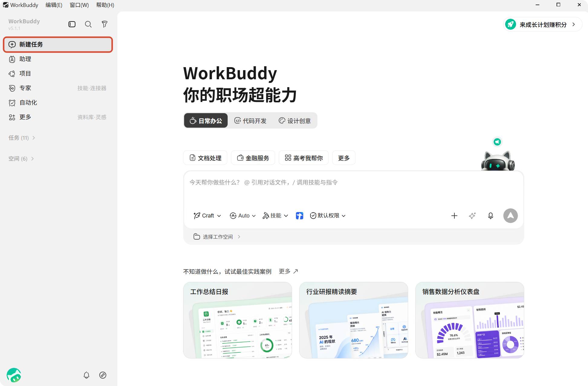This screenshot has width=588, height=386.
Task: Open the 编辑(E) menu
Action: (x=54, y=5)
